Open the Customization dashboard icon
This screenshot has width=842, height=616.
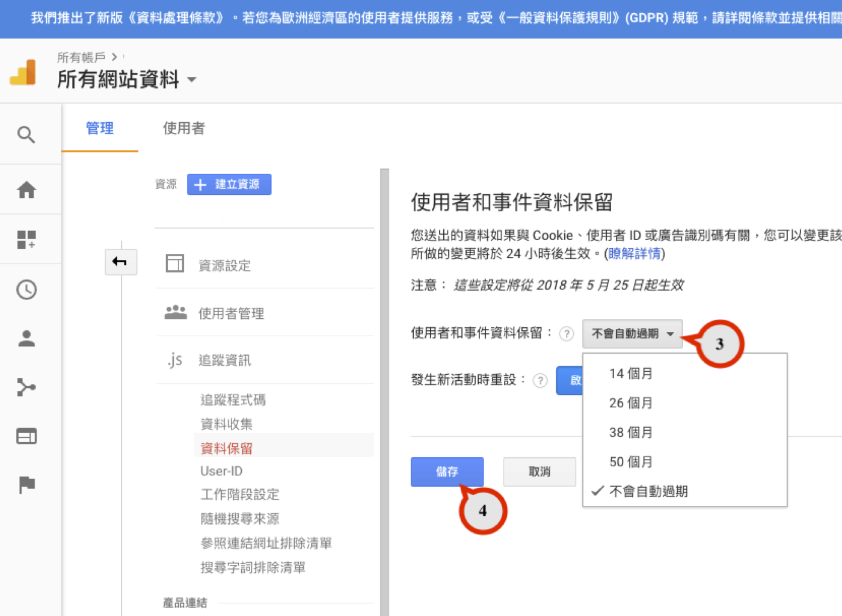(26, 239)
